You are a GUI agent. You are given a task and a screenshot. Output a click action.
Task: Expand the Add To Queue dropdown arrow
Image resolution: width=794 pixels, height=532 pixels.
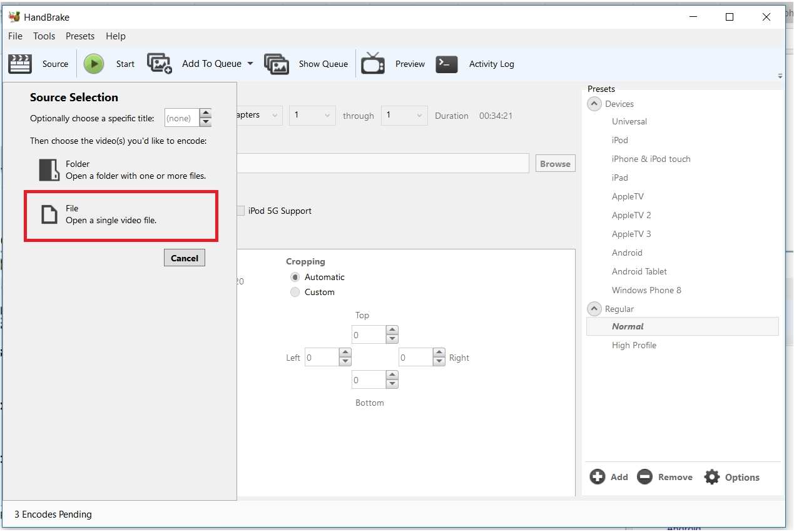pyautogui.click(x=250, y=64)
